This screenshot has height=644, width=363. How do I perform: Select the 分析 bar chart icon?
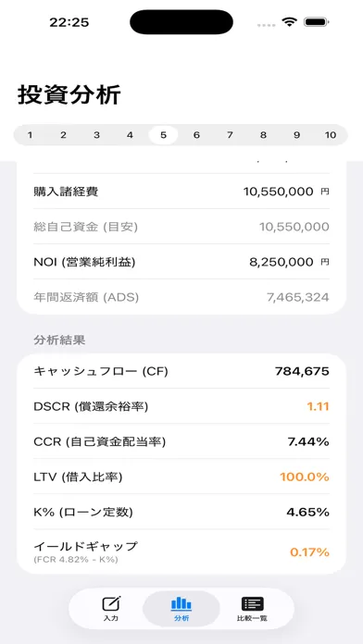(181, 603)
